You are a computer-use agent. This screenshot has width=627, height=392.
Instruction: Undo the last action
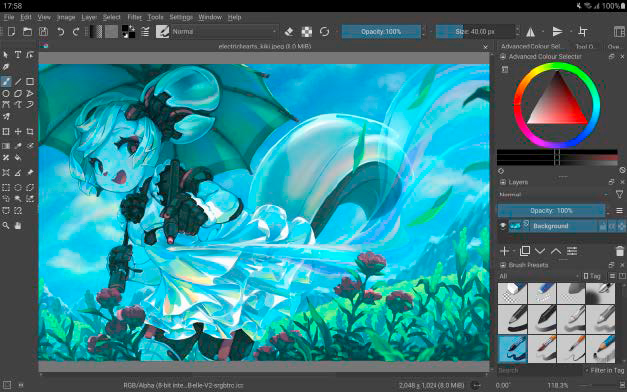point(60,32)
